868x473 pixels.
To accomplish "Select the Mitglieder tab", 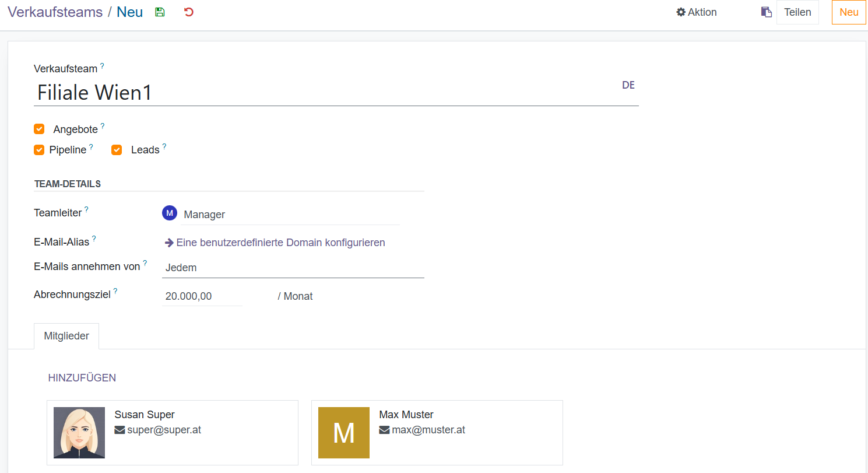I will (x=66, y=337).
